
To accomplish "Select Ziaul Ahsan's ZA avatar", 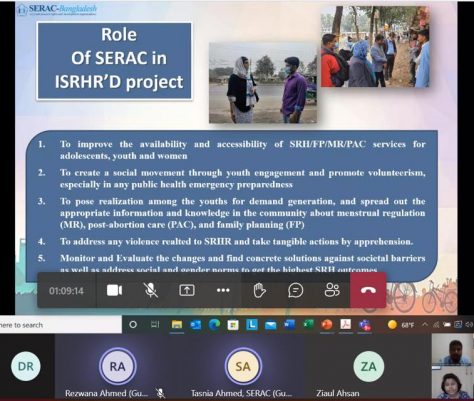I will (x=368, y=366).
